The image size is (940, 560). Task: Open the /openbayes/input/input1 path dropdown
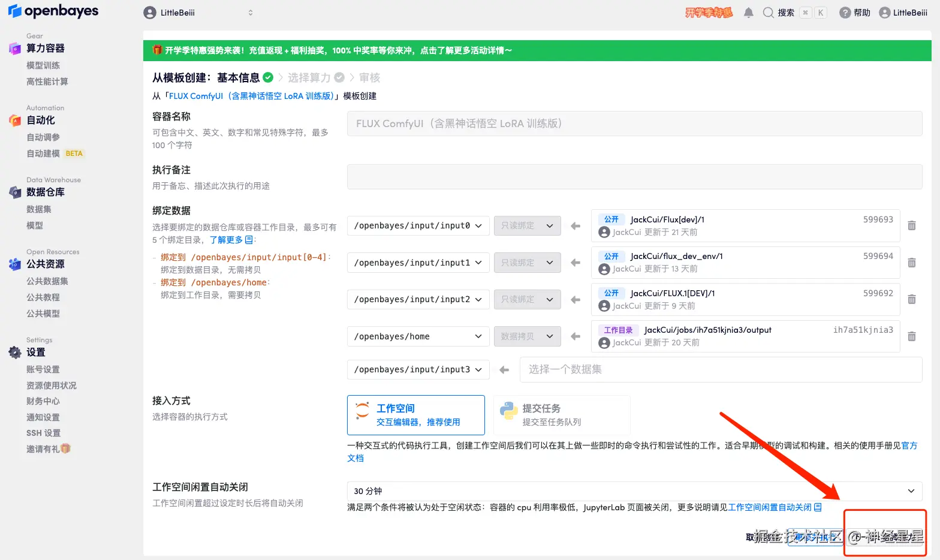[x=418, y=263]
